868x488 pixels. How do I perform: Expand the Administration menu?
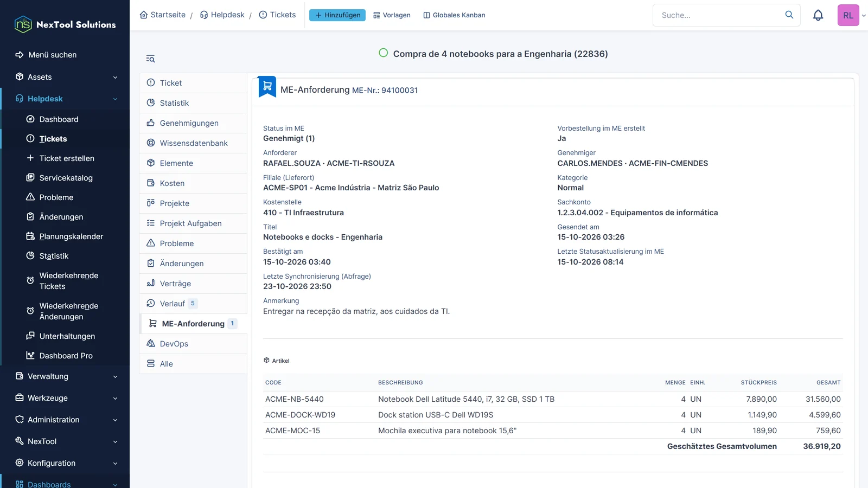click(65, 420)
